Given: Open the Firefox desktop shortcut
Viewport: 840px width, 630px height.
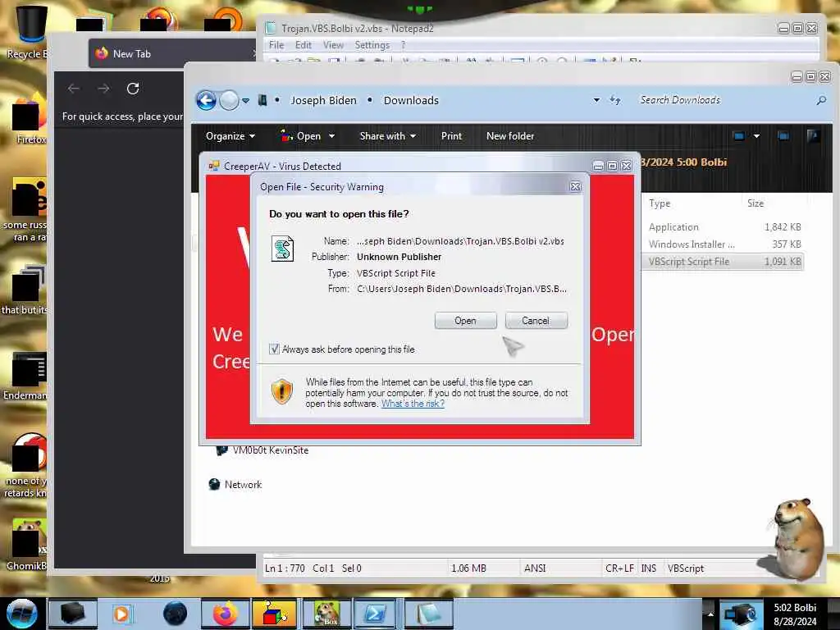Looking at the screenshot, I should click(x=29, y=118).
